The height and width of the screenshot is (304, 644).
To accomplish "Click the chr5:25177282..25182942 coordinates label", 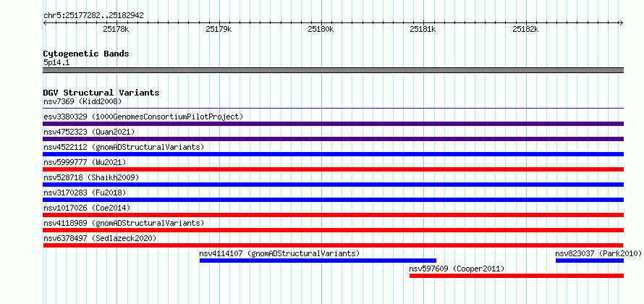I will click(93, 16).
